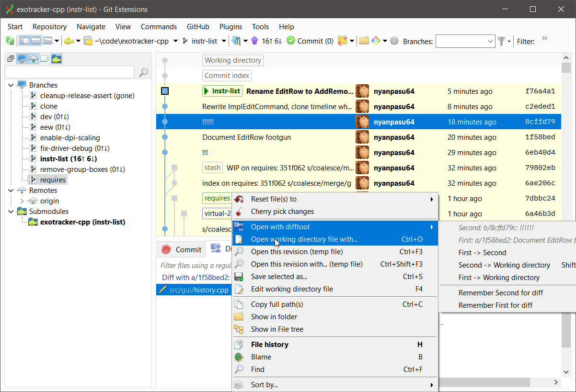Click the Commit (0) button
This screenshot has width=576, height=392.
coord(310,41)
